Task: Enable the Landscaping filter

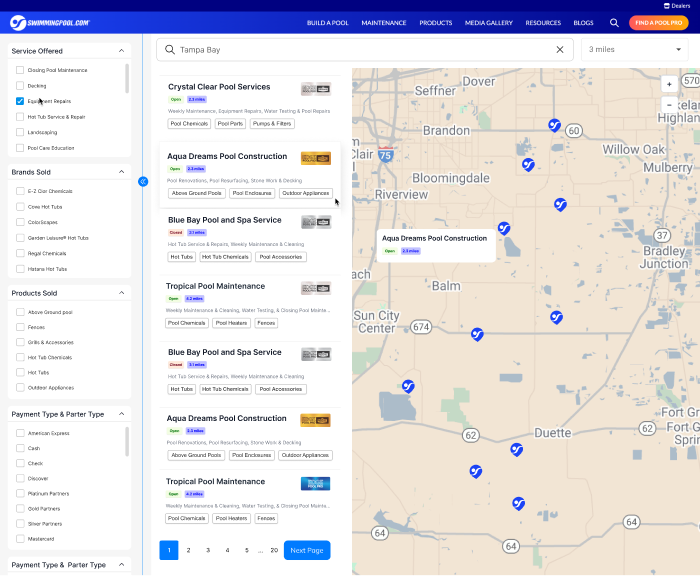Action: tap(20, 132)
